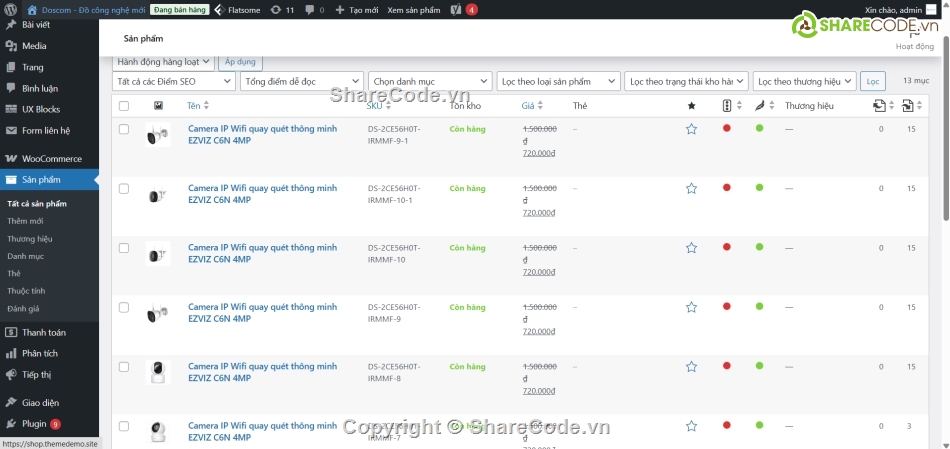The image size is (950, 449).
Task: Open Chọn danh mục category dropdown
Action: tap(430, 81)
